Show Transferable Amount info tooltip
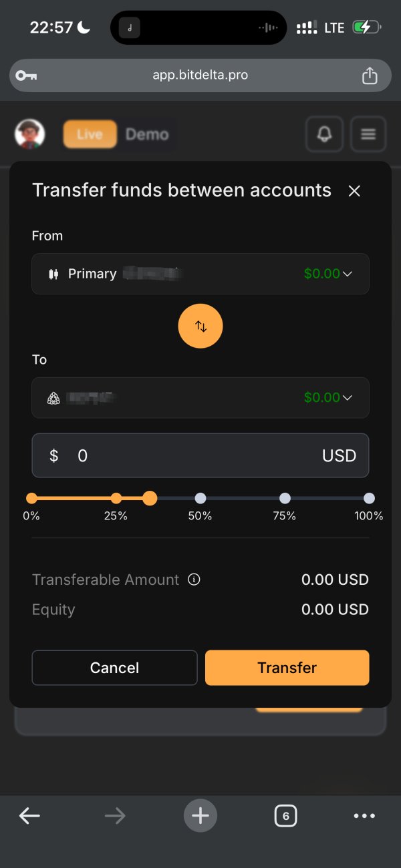This screenshot has width=401, height=868. point(194,580)
